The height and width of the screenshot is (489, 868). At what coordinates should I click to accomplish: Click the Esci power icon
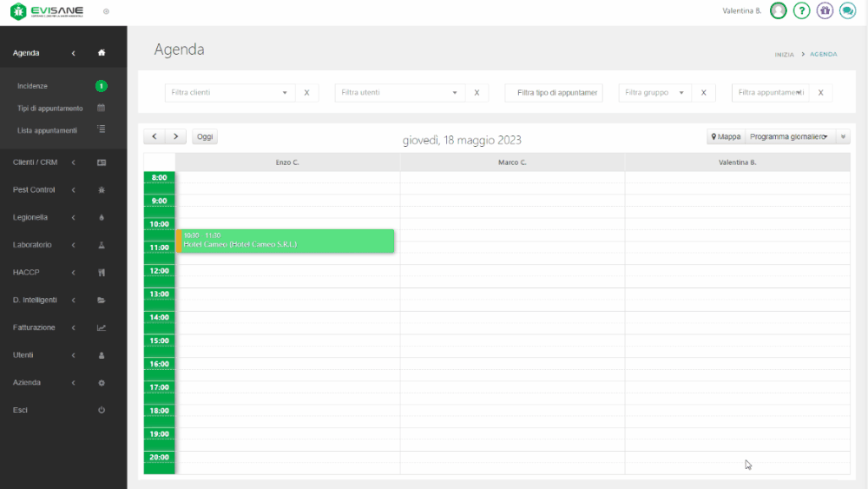tap(102, 410)
